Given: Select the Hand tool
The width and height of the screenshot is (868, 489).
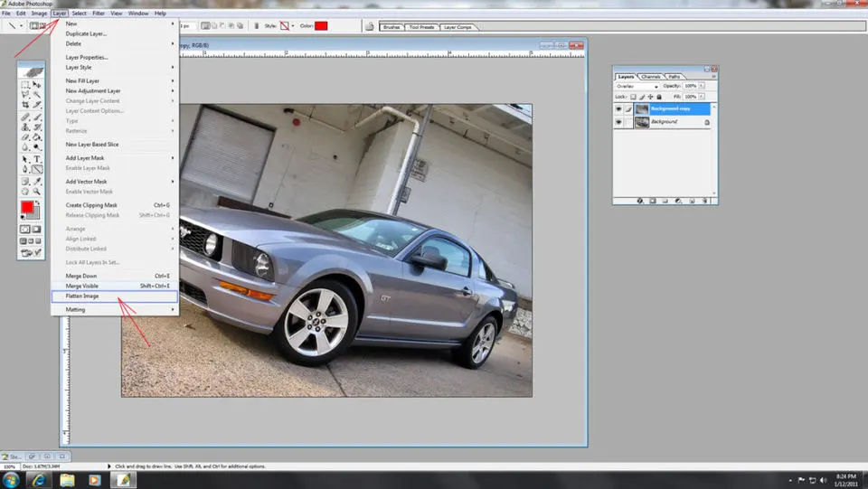Looking at the screenshot, I should click(x=25, y=191).
